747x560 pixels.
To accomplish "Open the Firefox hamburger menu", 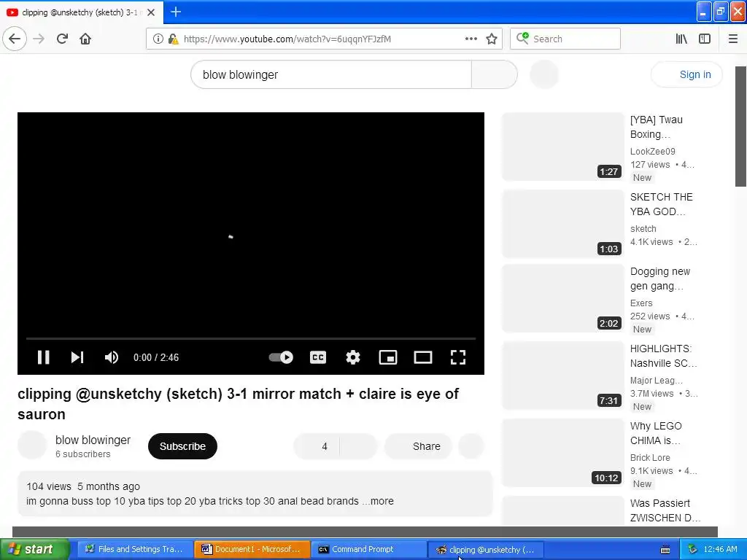I will [x=732, y=39].
